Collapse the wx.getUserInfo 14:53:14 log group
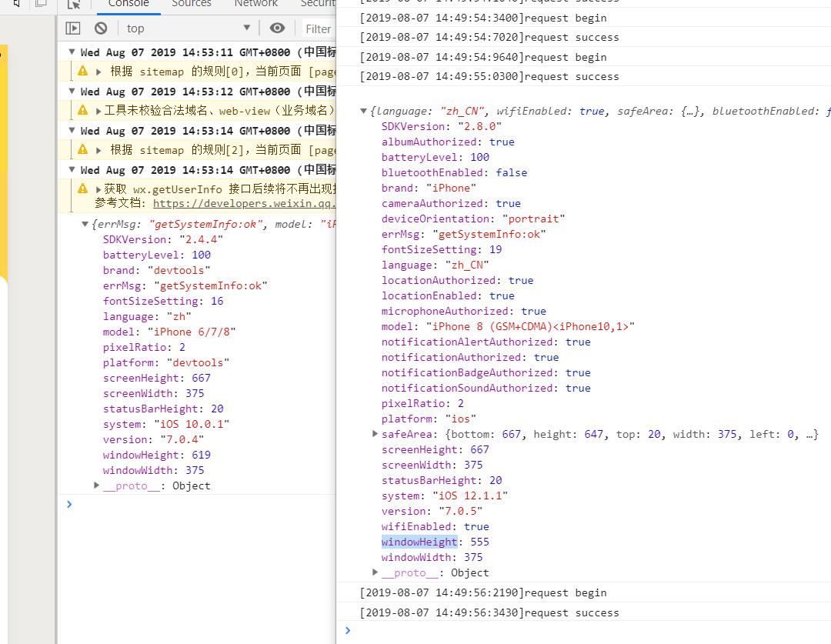831x644 pixels. click(x=72, y=169)
